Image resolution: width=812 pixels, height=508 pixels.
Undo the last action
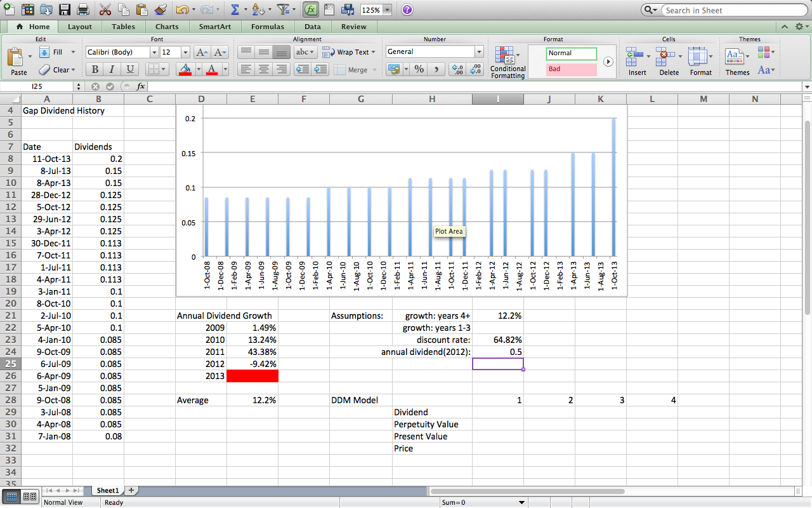[x=182, y=10]
